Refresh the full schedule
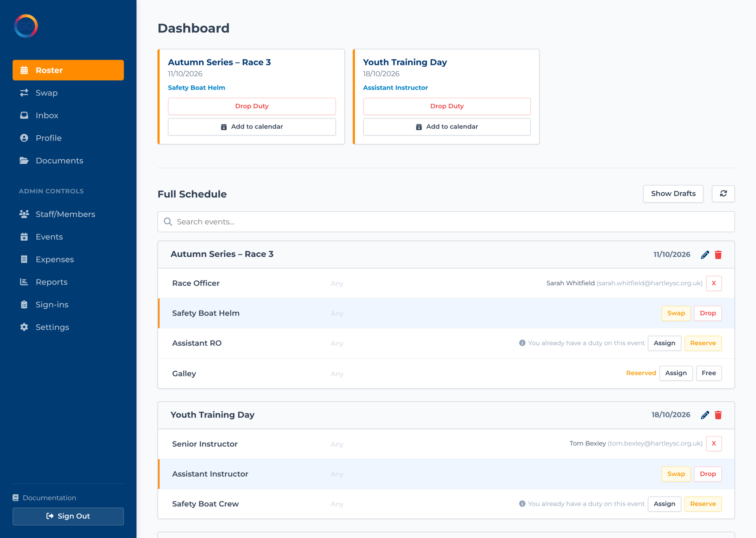This screenshot has height=538, width=756. point(724,194)
